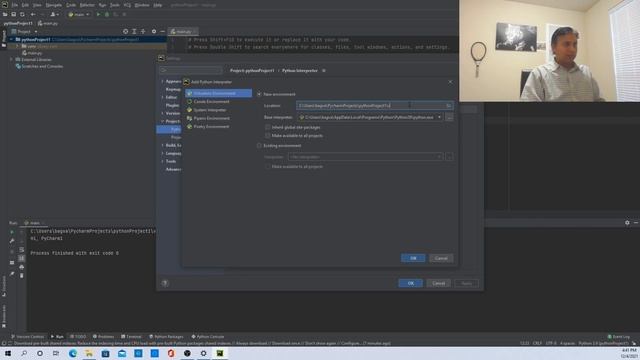
Task: Expand Editor section in Settings
Action: click(x=162, y=98)
